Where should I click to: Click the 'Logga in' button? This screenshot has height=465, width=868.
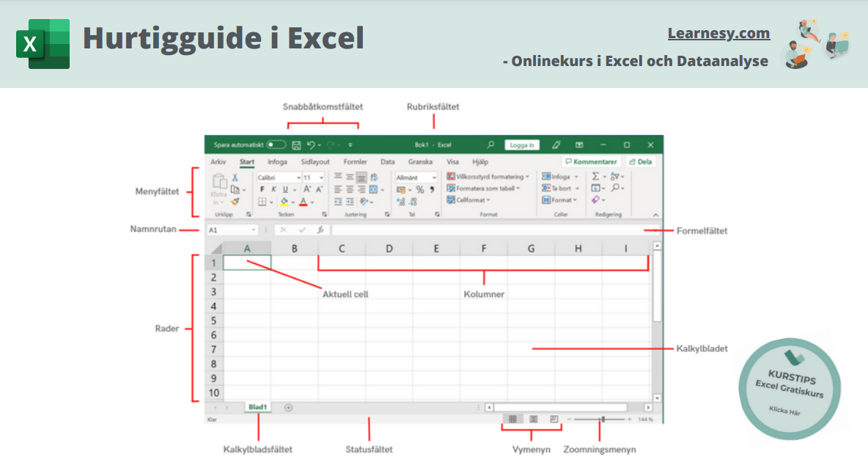(523, 144)
